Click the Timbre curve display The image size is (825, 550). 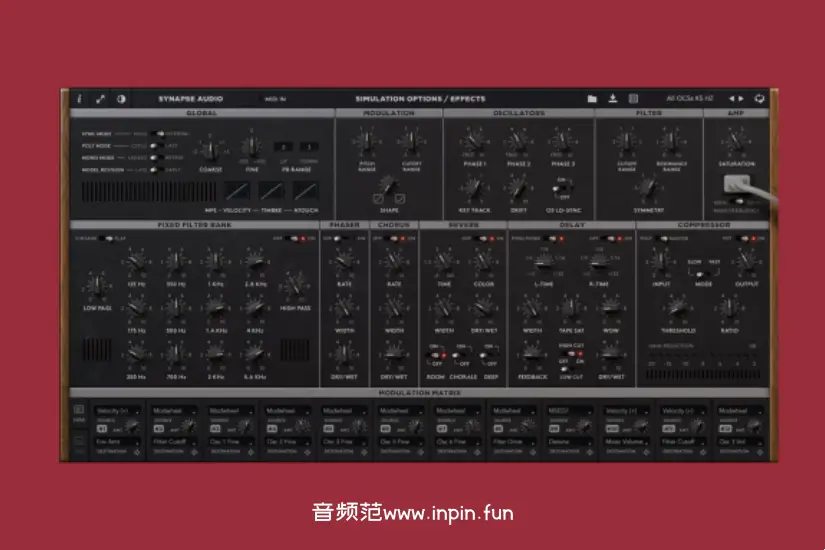(x=271, y=191)
